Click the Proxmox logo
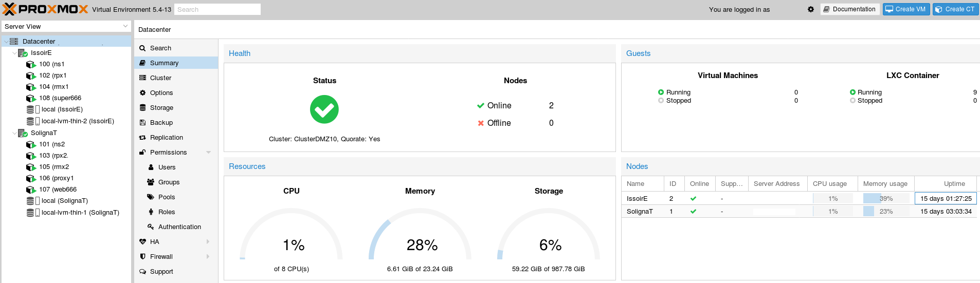Screen dimensions: 980x283 [46, 9]
